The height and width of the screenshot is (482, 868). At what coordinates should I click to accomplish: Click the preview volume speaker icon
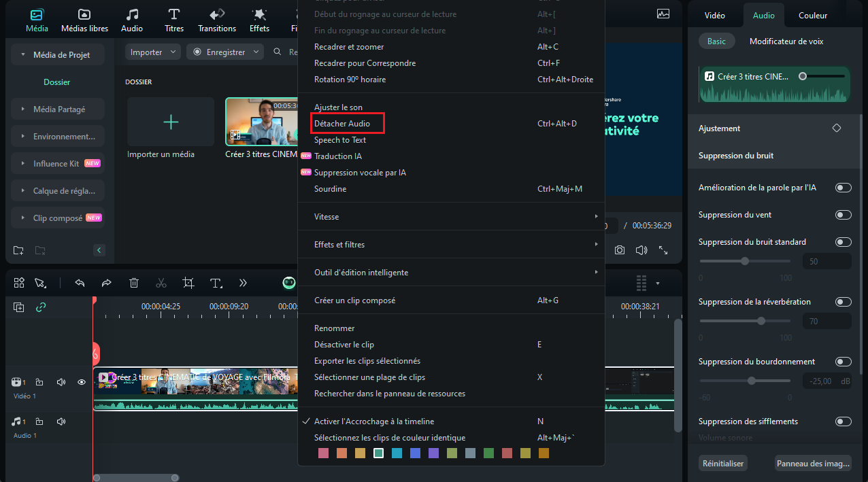point(641,250)
